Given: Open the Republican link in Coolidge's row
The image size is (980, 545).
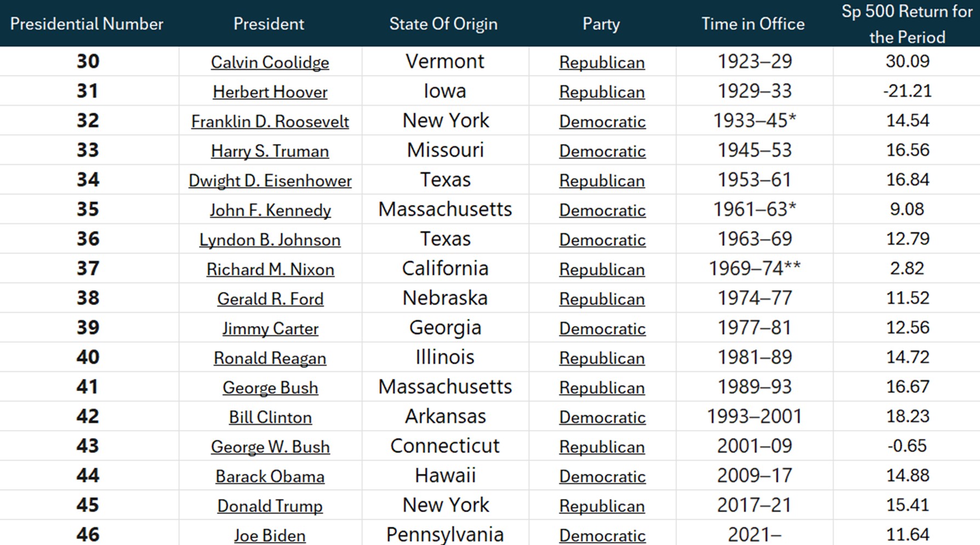Looking at the screenshot, I should coord(602,62).
